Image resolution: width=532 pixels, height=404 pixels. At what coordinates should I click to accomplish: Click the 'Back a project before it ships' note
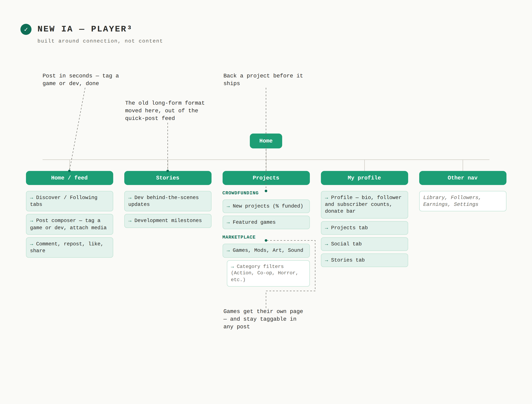[263, 80]
